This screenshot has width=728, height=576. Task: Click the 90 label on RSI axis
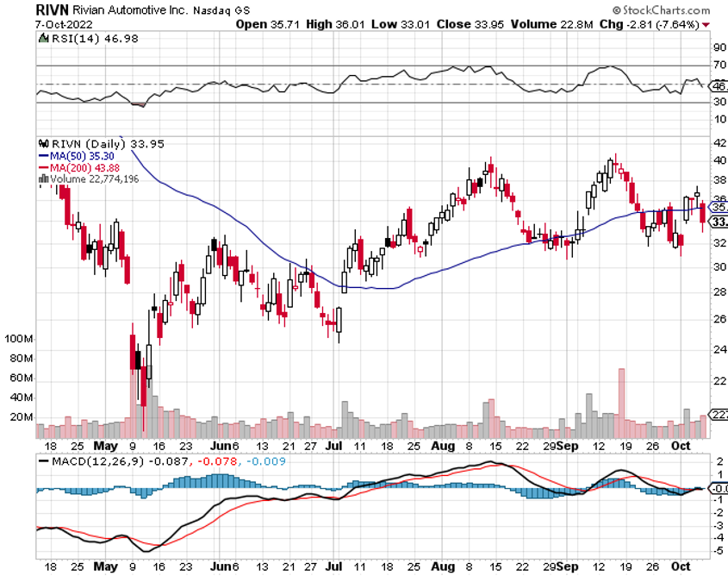coord(720,47)
